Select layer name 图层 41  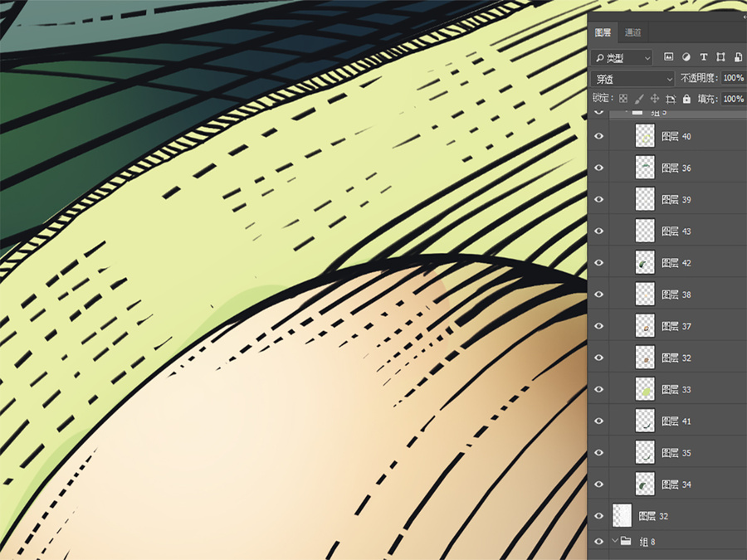(x=676, y=421)
